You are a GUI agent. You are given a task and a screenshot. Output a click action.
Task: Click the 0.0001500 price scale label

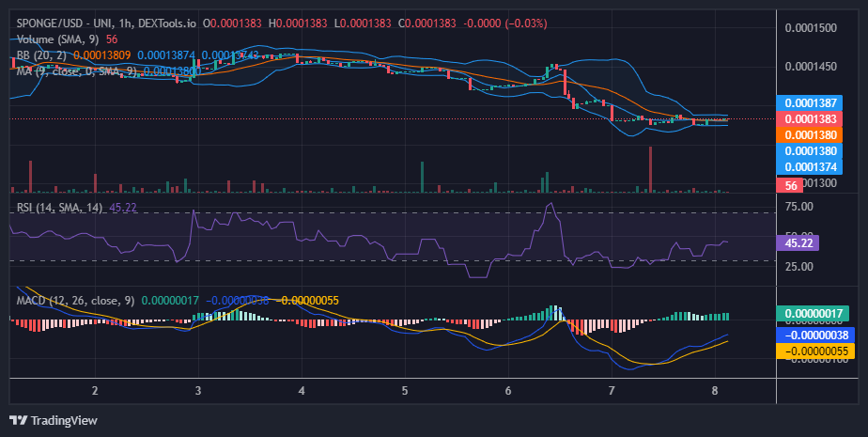tap(811, 27)
